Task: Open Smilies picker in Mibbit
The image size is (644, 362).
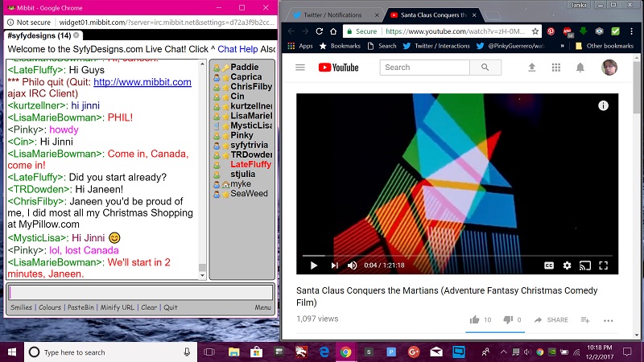Action: (x=21, y=307)
